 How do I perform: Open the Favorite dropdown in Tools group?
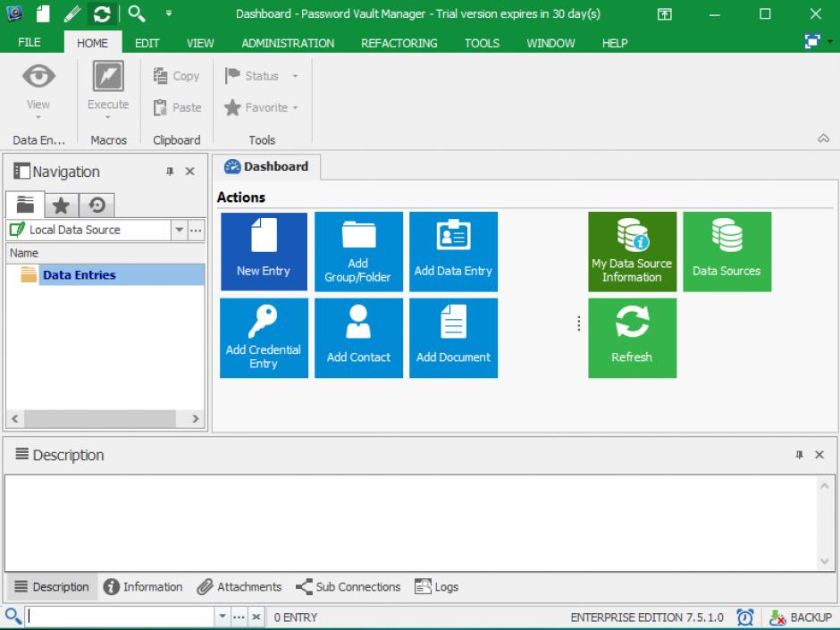point(261,107)
